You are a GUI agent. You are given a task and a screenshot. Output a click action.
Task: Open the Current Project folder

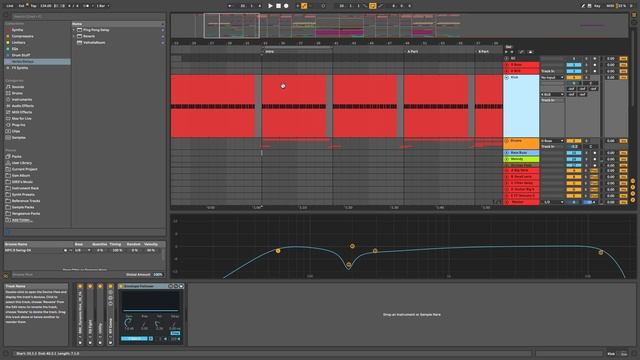[x=24, y=169]
